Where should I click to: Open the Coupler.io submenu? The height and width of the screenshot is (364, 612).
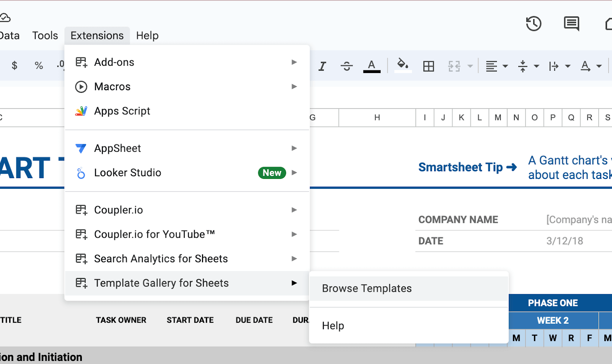coord(187,210)
